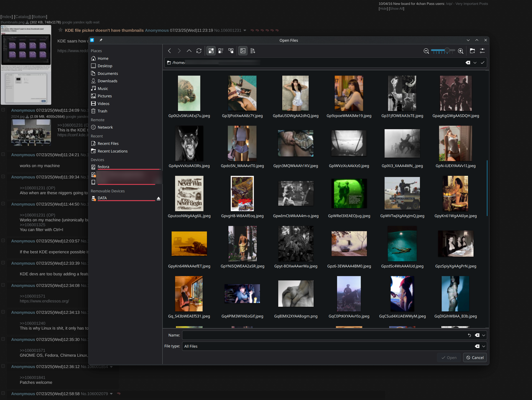Select GpApvVvXoAAl3Rs.jpeg dog thumbnail
The image size is (532, 400).
click(x=189, y=143)
